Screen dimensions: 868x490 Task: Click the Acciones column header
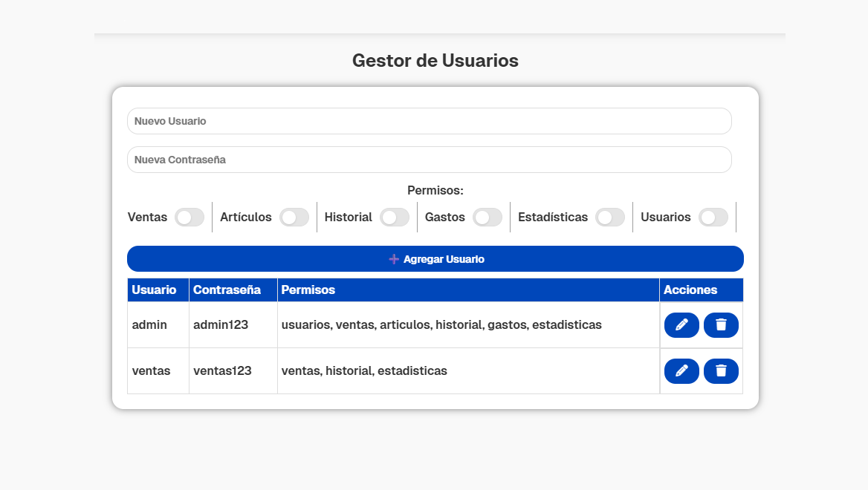click(690, 290)
